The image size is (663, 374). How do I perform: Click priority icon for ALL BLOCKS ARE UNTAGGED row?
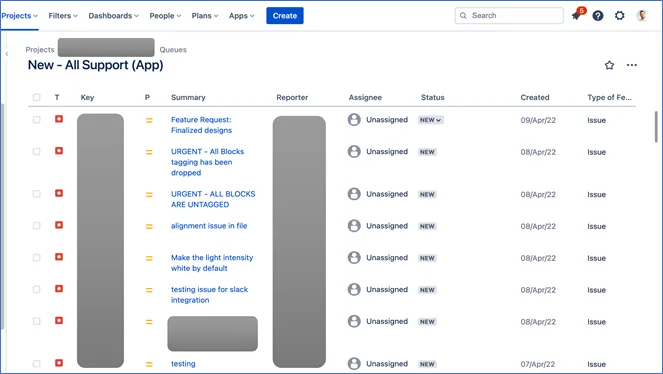(149, 195)
